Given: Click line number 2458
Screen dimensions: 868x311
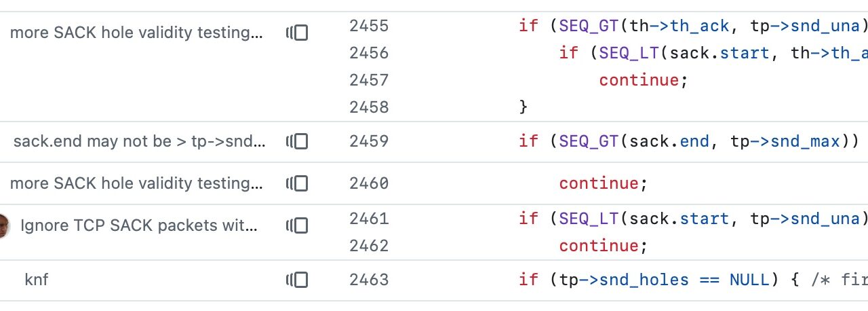Looking at the screenshot, I should (x=369, y=107).
